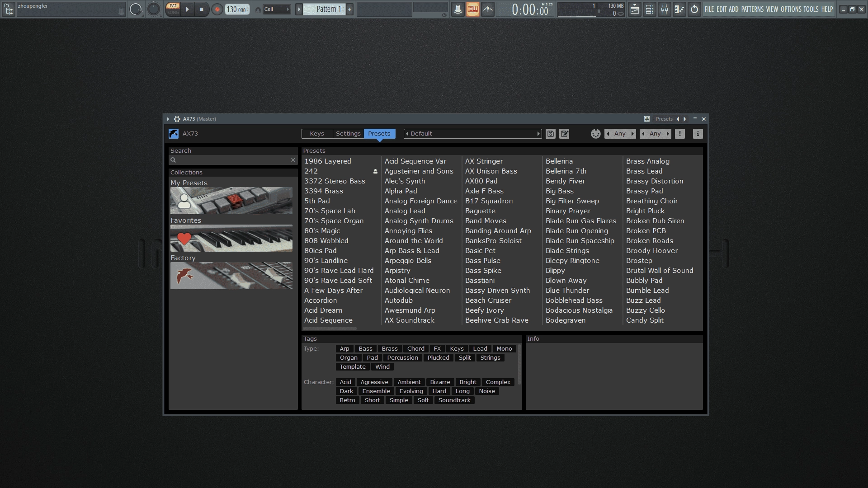Viewport: 868px width, 488px height.
Task: Open the Favorites collection thumbnail
Action: tap(231, 238)
